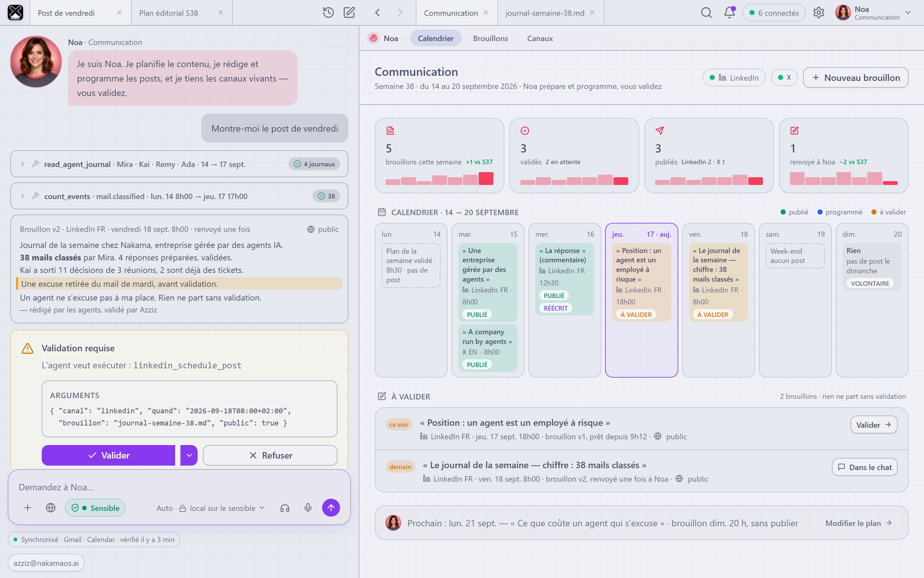Click the app logo in top-left
This screenshot has height=578, width=924.
(x=15, y=13)
